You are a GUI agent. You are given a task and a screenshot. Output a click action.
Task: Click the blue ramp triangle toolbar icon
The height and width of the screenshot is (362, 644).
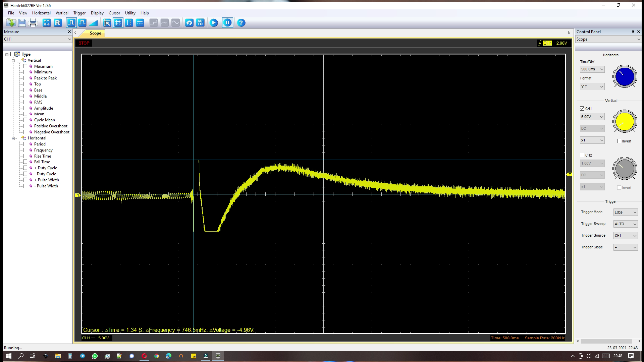(x=94, y=23)
